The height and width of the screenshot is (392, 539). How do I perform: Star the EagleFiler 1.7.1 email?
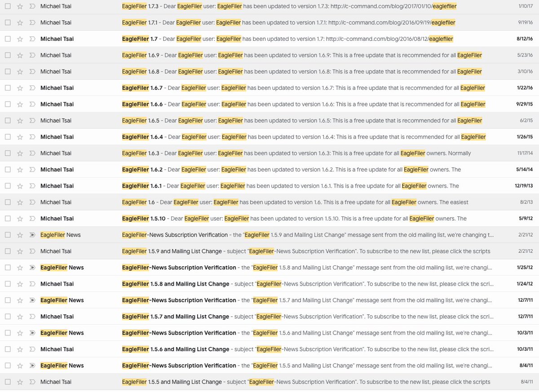point(20,22)
